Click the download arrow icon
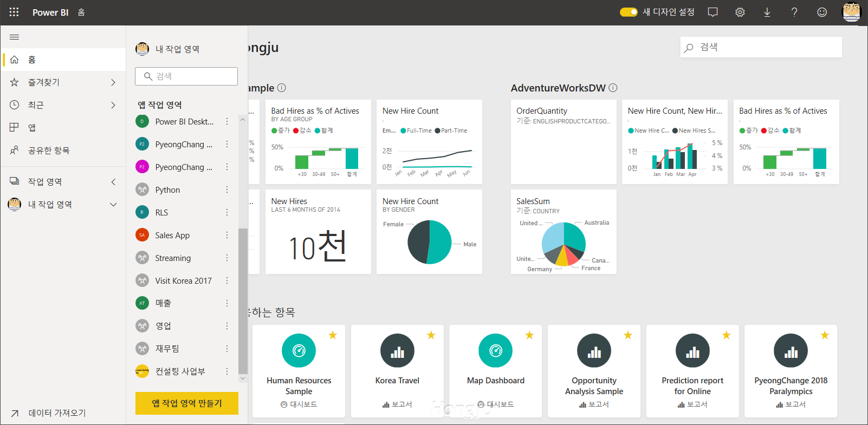 (x=767, y=12)
